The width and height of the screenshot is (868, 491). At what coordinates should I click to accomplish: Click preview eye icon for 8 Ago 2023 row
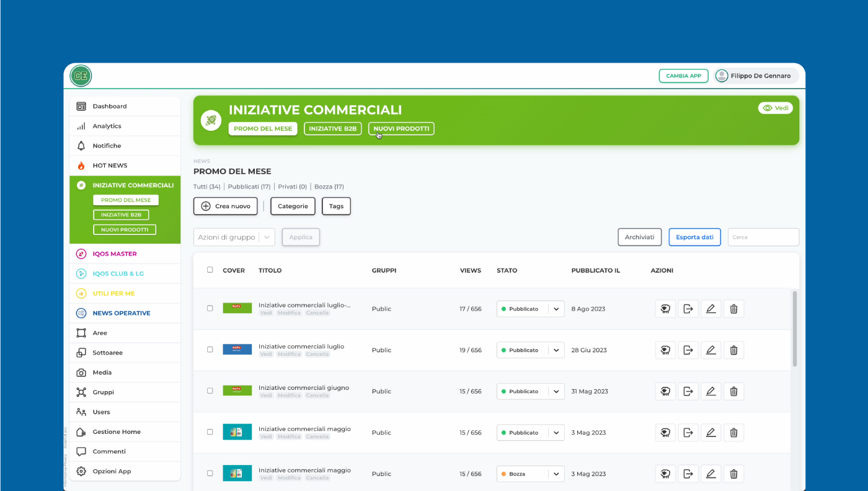[x=665, y=309]
